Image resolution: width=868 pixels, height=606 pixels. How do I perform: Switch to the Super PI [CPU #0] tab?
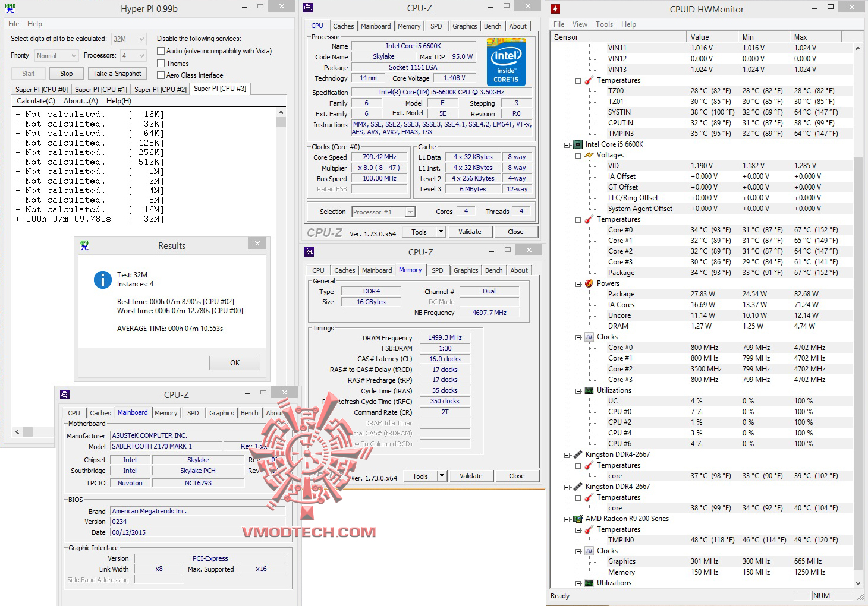pos(42,90)
